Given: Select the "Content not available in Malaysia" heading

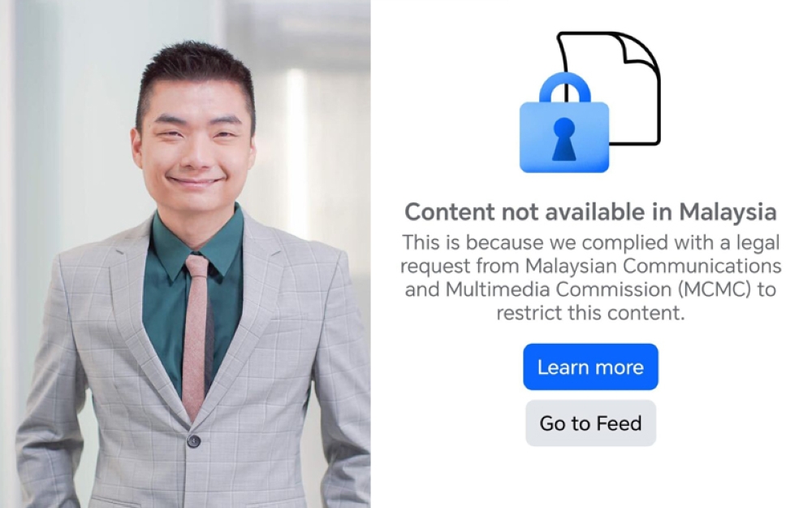Looking at the screenshot, I should pyautogui.click(x=590, y=212).
